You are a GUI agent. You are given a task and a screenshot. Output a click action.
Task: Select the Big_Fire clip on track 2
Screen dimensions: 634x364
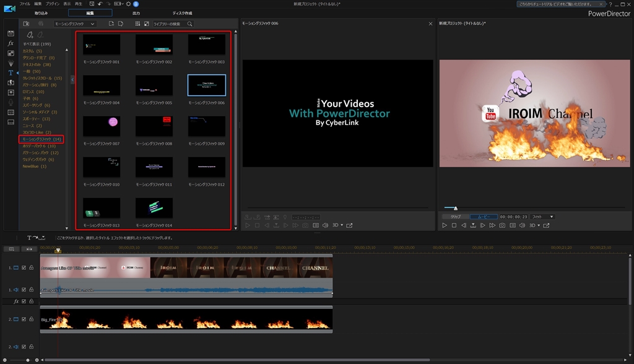pos(186,319)
